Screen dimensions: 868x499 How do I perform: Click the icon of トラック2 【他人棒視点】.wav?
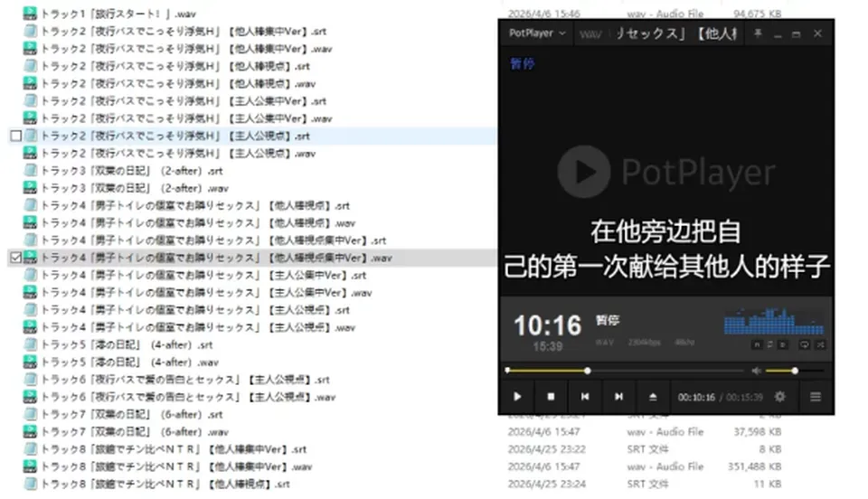[30, 83]
